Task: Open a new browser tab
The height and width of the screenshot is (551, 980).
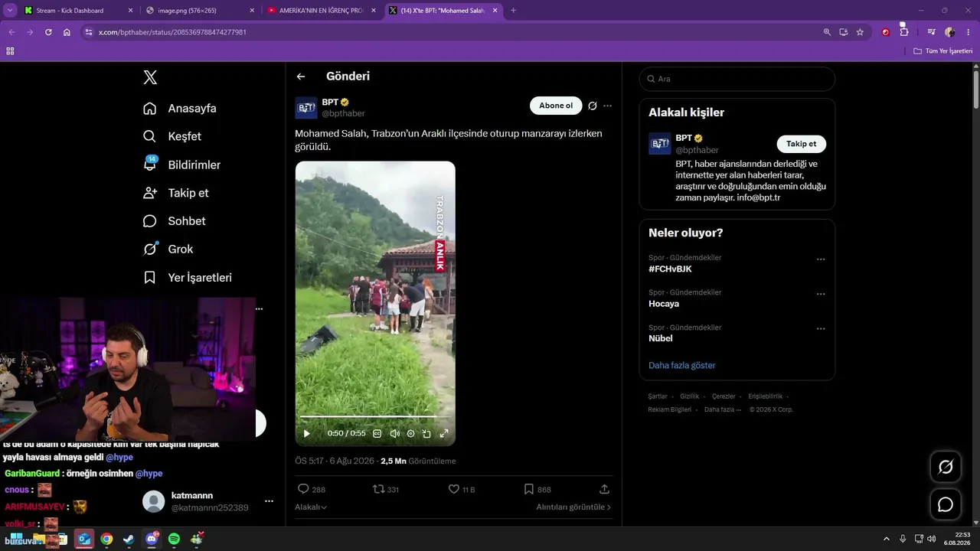Action: pyautogui.click(x=513, y=11)
